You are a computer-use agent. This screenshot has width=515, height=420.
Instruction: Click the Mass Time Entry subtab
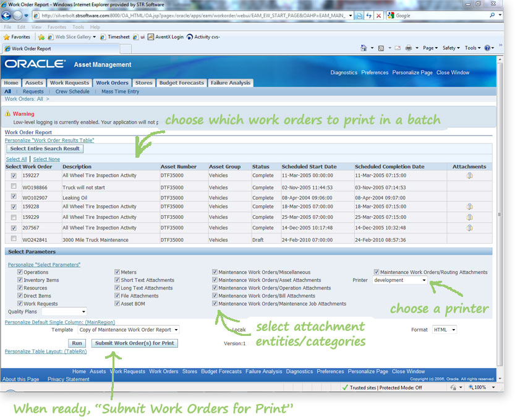click(x=120, y=92)
